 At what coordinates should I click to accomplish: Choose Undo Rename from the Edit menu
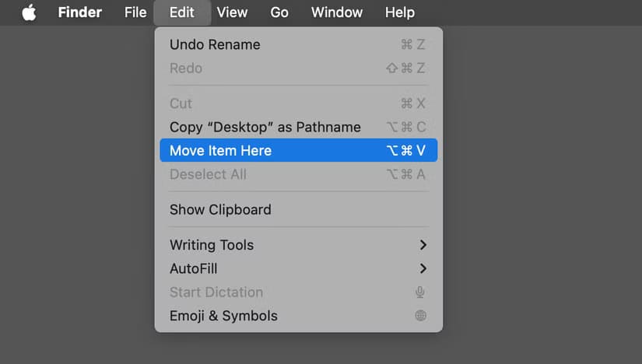tap(299, 44)
